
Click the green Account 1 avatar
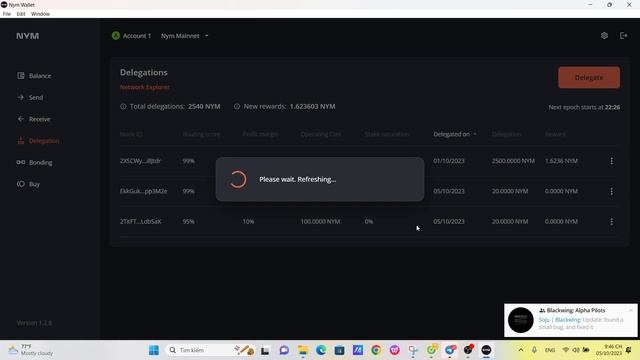[116, 36]
